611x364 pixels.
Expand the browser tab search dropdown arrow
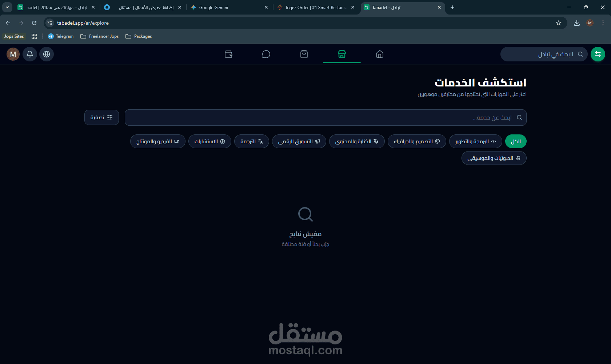pyautogui.click(x=7, y=7)
